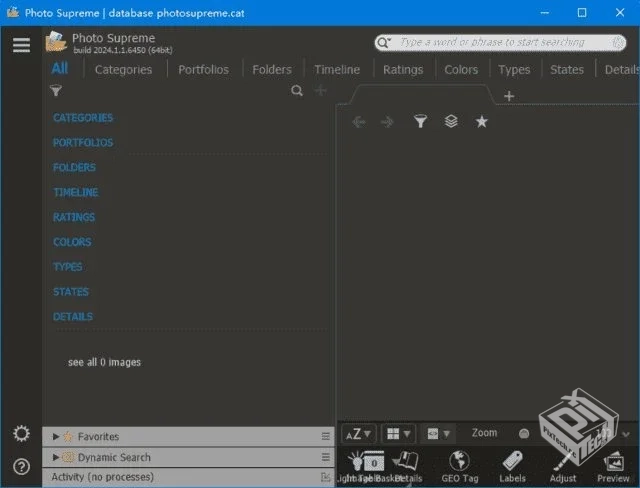Open help with the question mark icon
Viewport: 640px width, 488px height.
coord(21,466)
